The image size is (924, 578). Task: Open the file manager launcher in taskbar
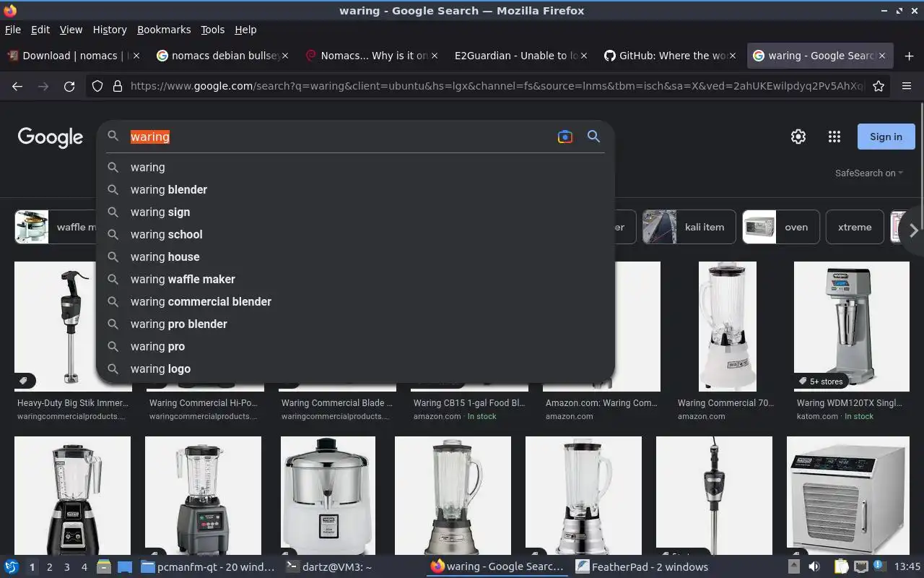(103, 567)
